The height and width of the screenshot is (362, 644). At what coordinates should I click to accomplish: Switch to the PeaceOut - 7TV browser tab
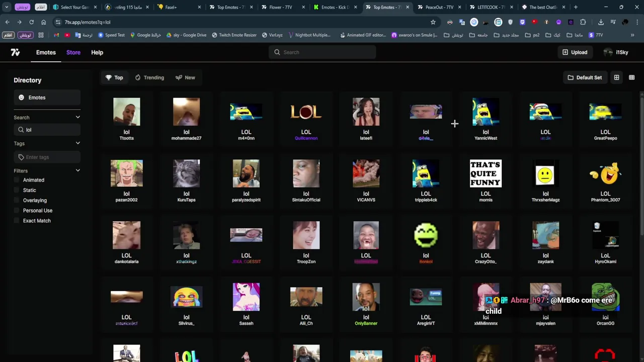click(439, 7)
